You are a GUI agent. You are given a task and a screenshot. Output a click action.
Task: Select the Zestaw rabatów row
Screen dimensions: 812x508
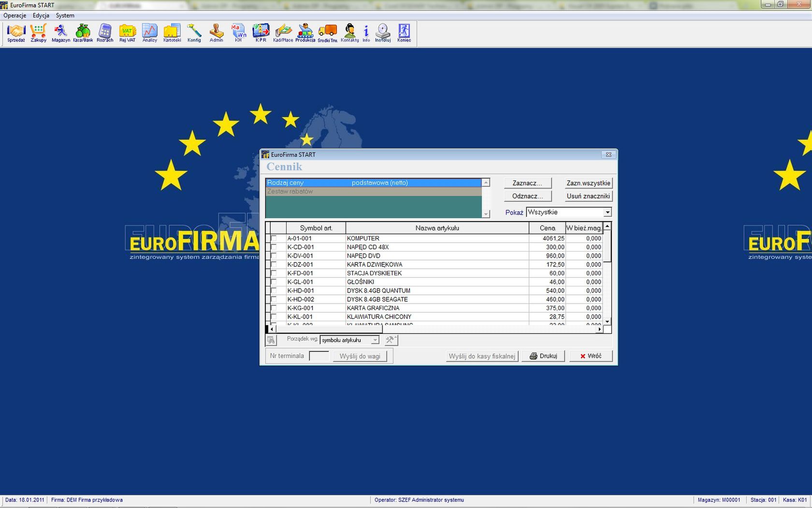[374, 192]
